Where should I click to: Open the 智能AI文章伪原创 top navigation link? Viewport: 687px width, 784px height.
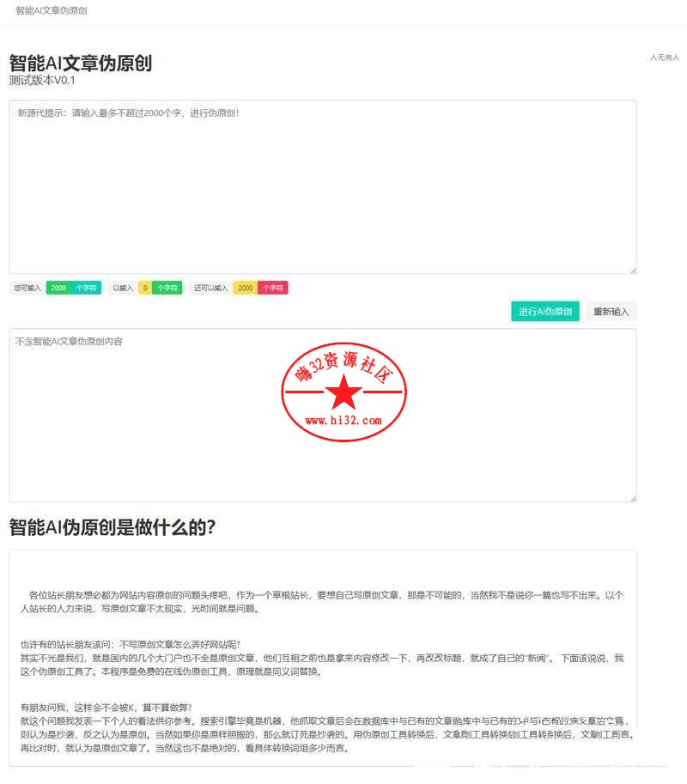click(x=51, y=11)
